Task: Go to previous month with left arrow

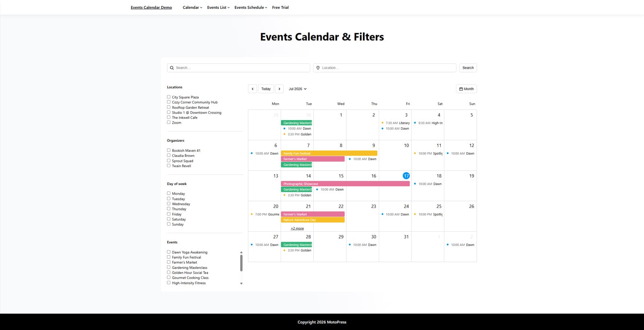Action: pyautogui.click(x=252, y=89)
